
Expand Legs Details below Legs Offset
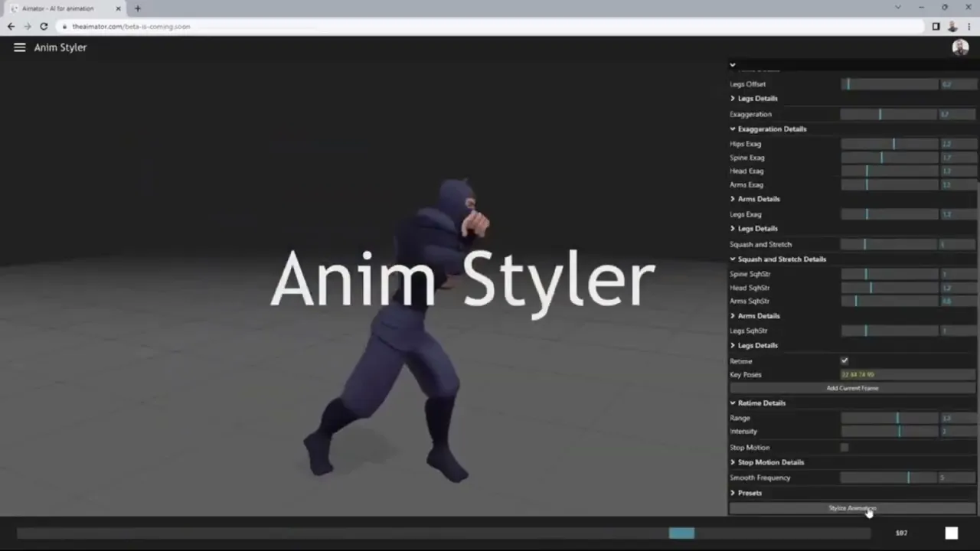pyautogui.click(x=754, y=99)
